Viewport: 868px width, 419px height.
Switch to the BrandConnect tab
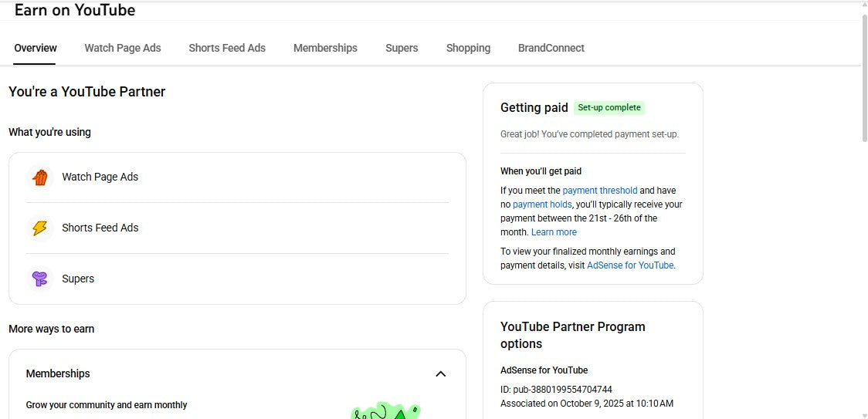pos(551,48)
